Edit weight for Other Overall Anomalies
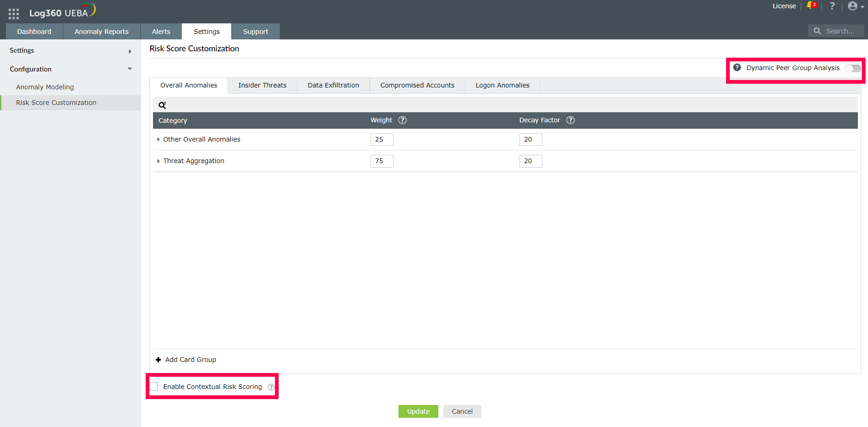Screen dimensions: 868x427 (x=382, y=139)
